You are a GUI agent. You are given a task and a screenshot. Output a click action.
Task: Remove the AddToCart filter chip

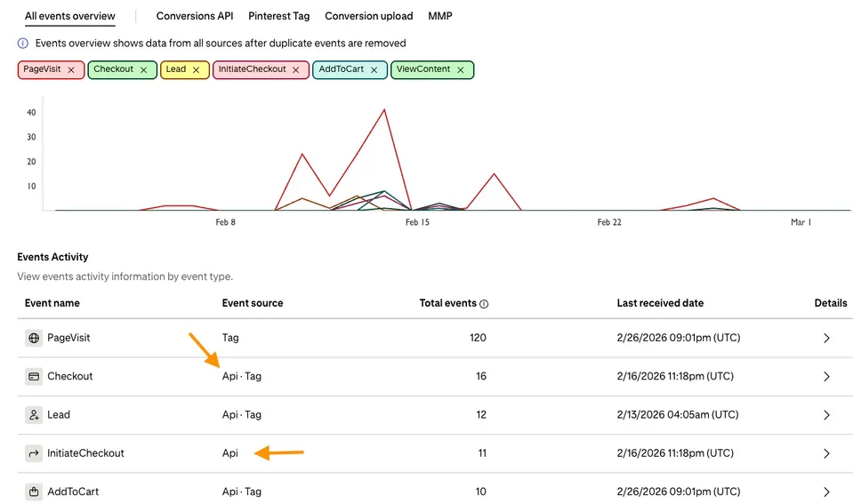click(374, 70)
